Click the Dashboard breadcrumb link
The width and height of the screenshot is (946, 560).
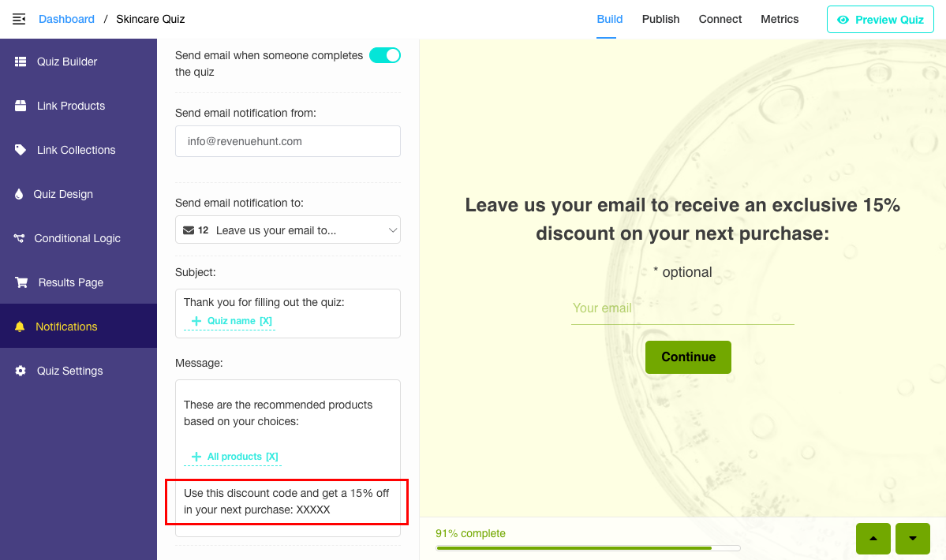[x=66, y=19]
